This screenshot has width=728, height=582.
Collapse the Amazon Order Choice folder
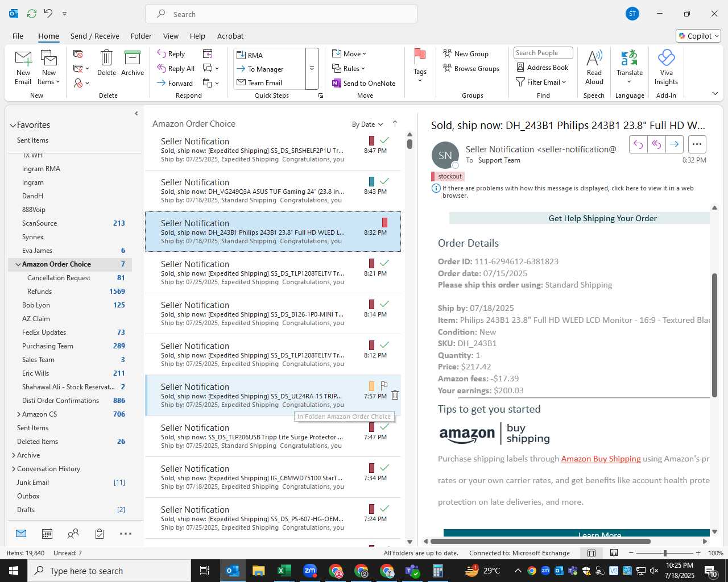(x=18, y=264)
